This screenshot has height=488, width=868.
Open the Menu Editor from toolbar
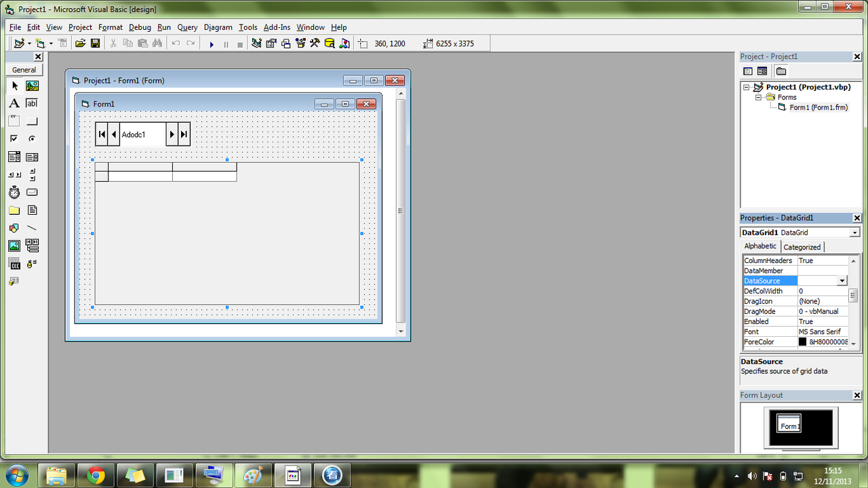coord(62,43)
